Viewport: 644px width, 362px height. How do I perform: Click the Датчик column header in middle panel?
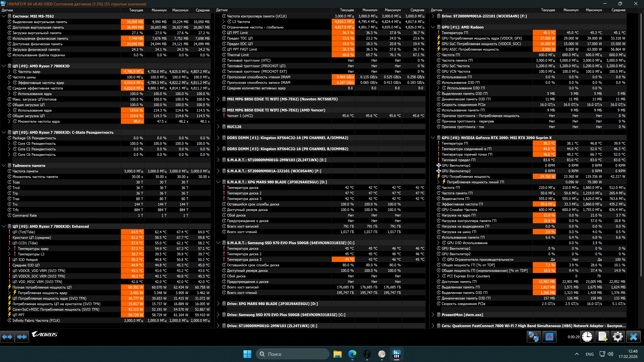pyautogui.click(x=222, y=10)
